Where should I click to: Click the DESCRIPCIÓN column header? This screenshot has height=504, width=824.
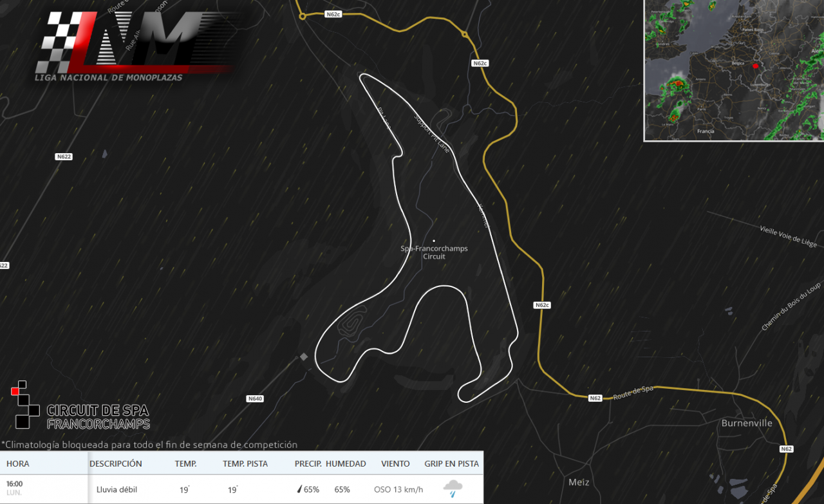pos(116,463)
